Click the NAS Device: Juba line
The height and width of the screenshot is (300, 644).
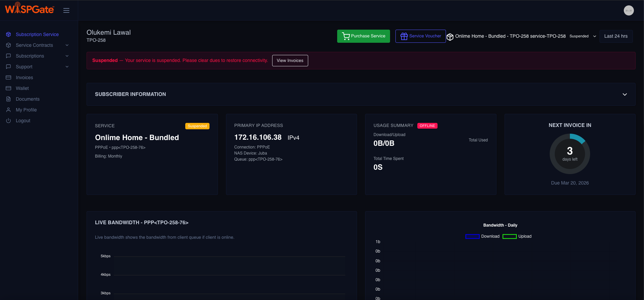250,153
